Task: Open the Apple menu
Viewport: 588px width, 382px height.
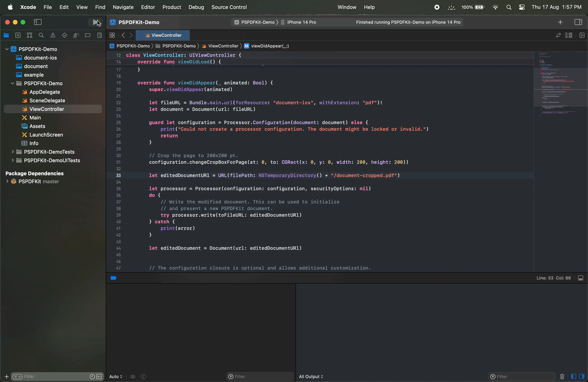Action: click(x=10, y=7)
